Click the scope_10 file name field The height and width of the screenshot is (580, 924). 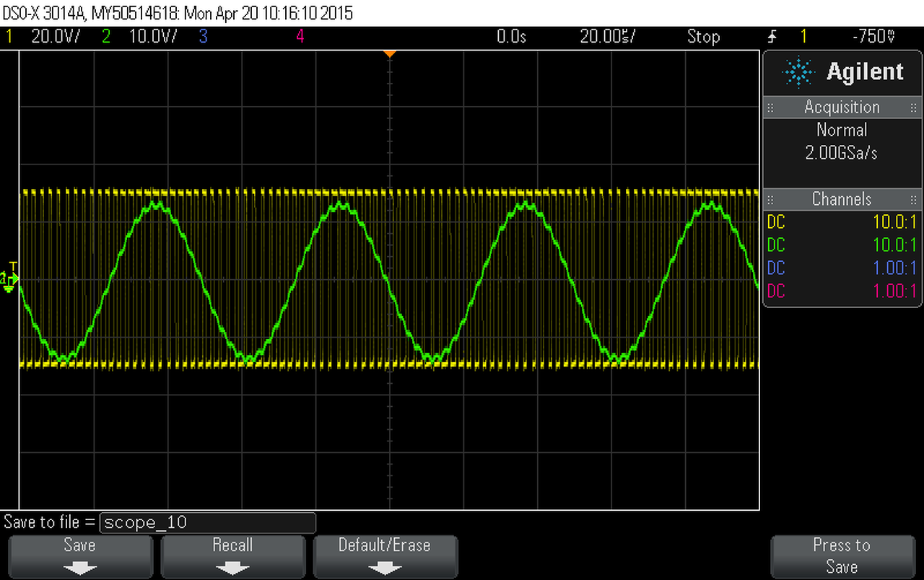208,522
